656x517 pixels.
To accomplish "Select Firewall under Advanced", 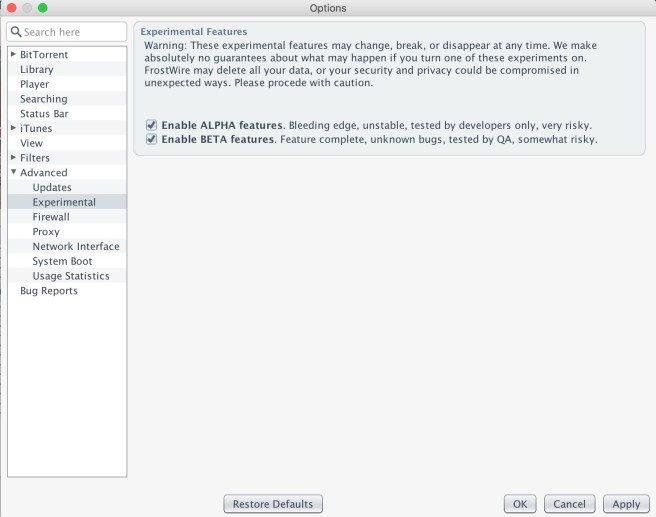I will (x=51, y=217).
